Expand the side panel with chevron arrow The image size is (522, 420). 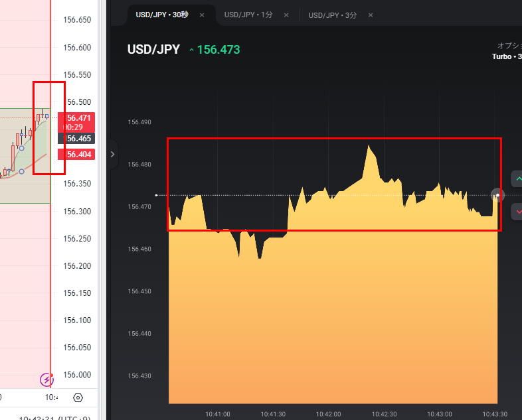tap(112, 154)
